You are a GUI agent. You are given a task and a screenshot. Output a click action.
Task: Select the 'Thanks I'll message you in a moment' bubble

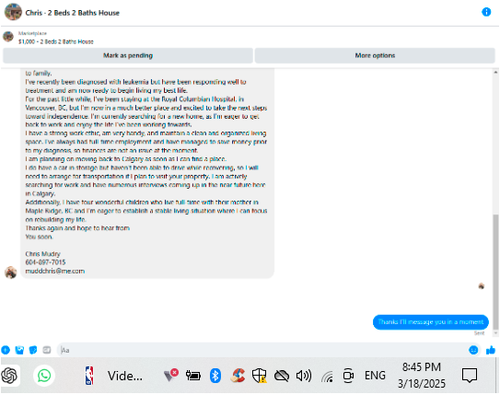pyautogui.click(x=431, y=322)
